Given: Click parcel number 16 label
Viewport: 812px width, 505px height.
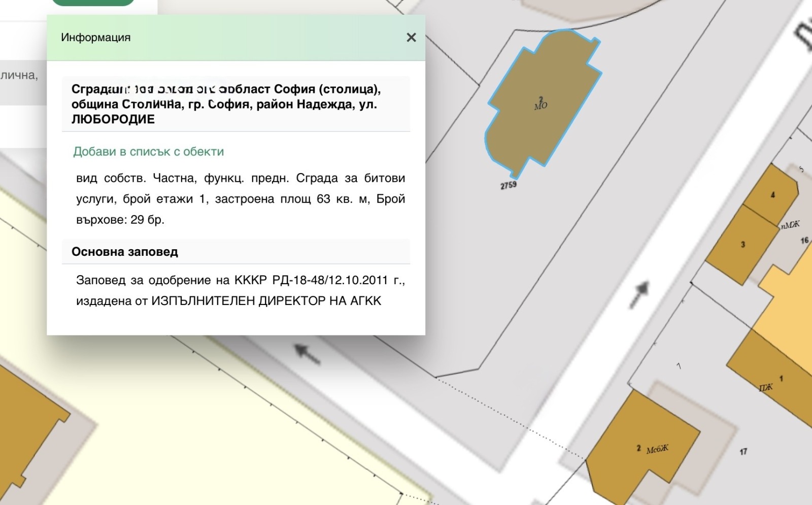Looking at the screenshot, I should pyautogui.click(x=804, y=241).
